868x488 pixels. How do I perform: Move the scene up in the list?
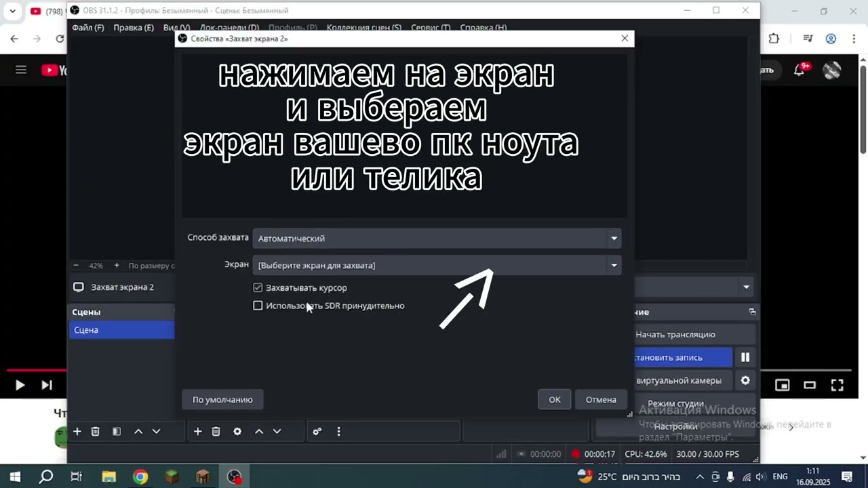coord(138,431)
